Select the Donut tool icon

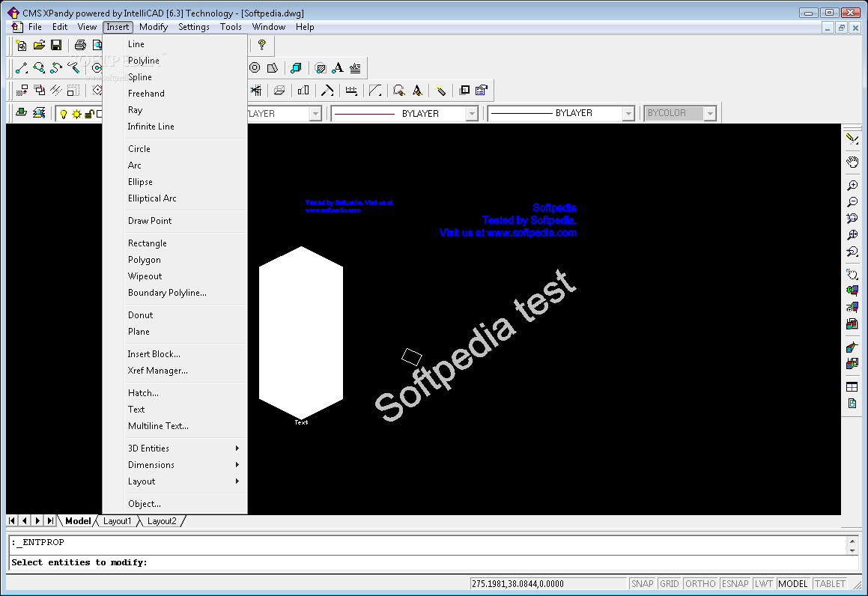255,68
